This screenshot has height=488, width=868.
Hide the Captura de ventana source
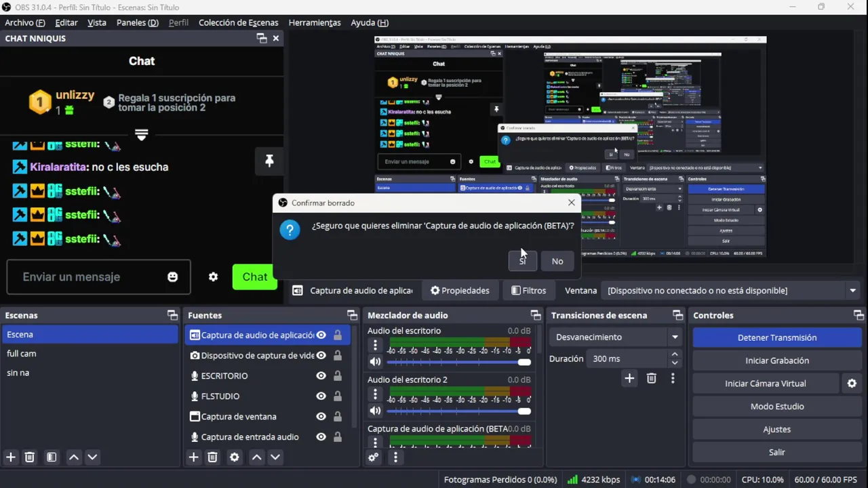[x=321, y=416]
